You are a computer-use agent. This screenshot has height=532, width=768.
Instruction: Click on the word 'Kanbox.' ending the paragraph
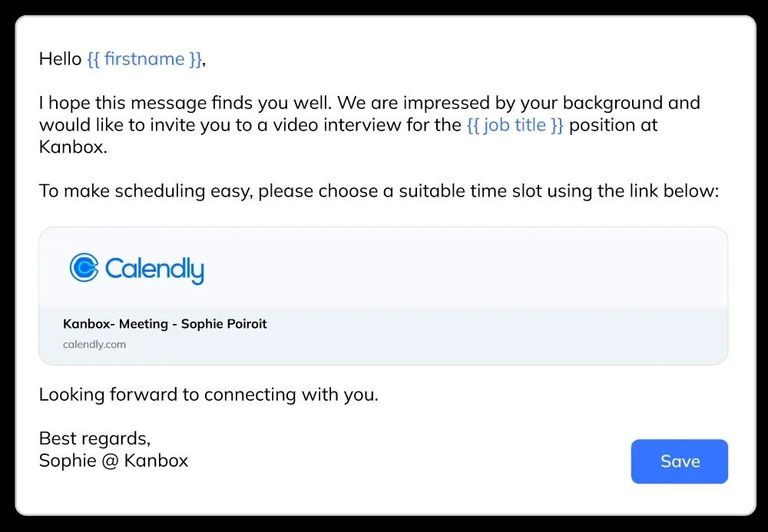tap(73, 147)
